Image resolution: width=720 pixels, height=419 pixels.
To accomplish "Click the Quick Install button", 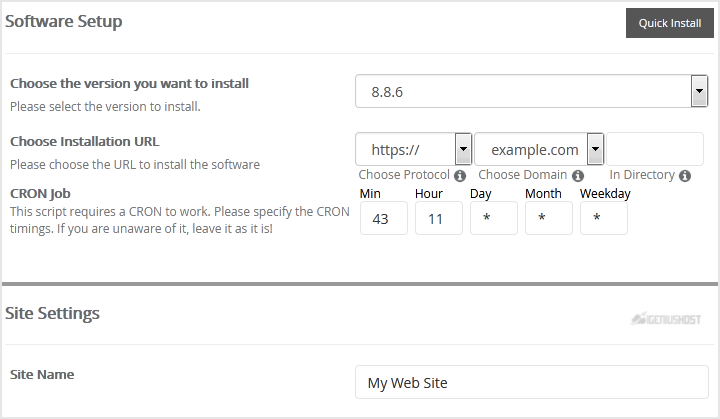I will click(x=669, y=23).
